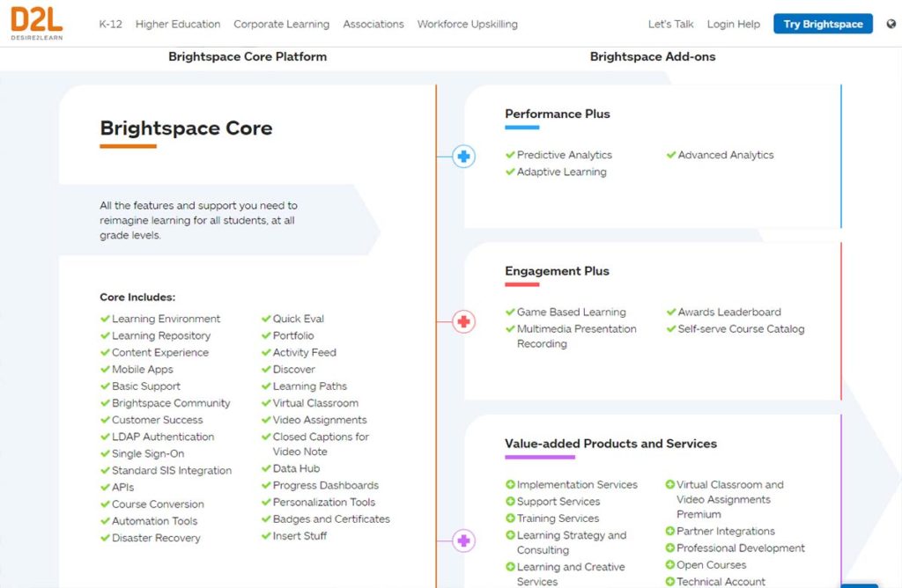The width and height of the screenshot is (902, 588).
Task: Click the purple plus icon near Value-added Products
Action: coord(463,540)
